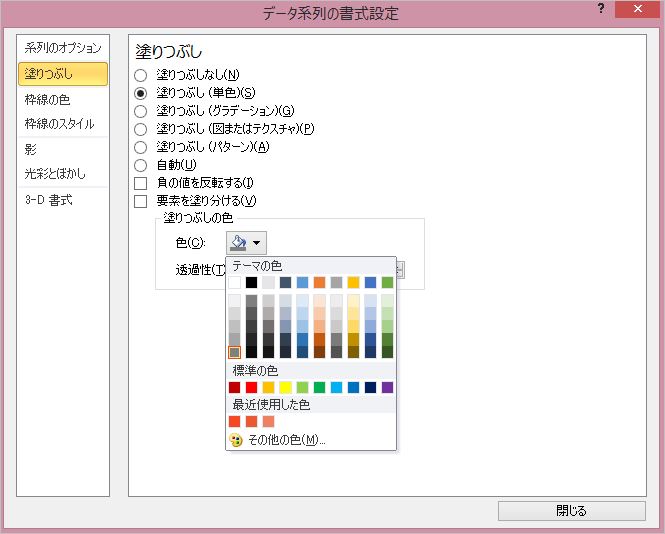Click the help question mark icon
Image resolution: width=665 pixels, height=534 pixels.
pyautogui.click(x=601, y=8)
